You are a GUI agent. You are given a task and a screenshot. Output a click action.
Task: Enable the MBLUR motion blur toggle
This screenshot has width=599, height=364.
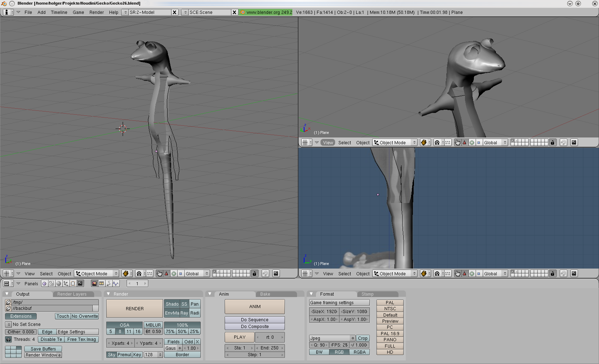pyautogui.click(x=153, y=325)
